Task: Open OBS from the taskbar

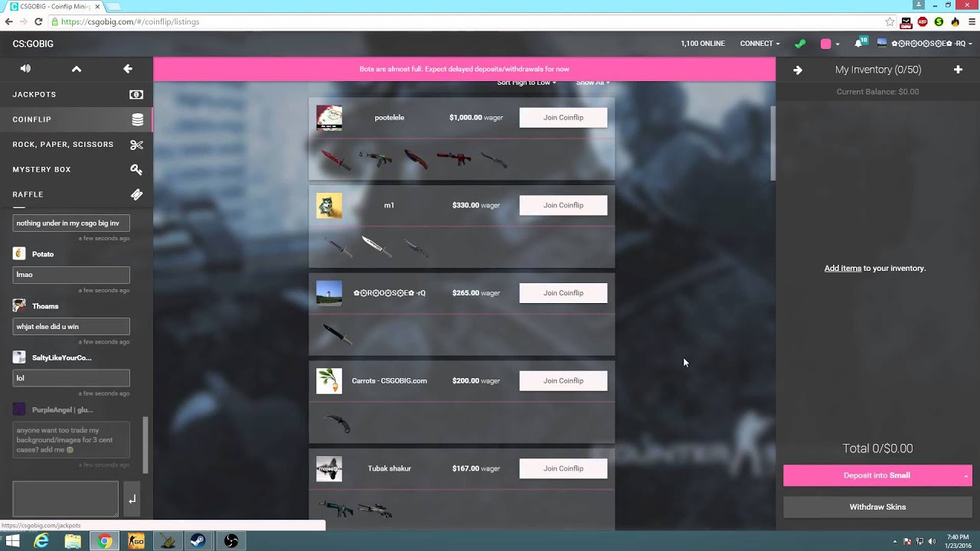Action: [x=230, y=541]
